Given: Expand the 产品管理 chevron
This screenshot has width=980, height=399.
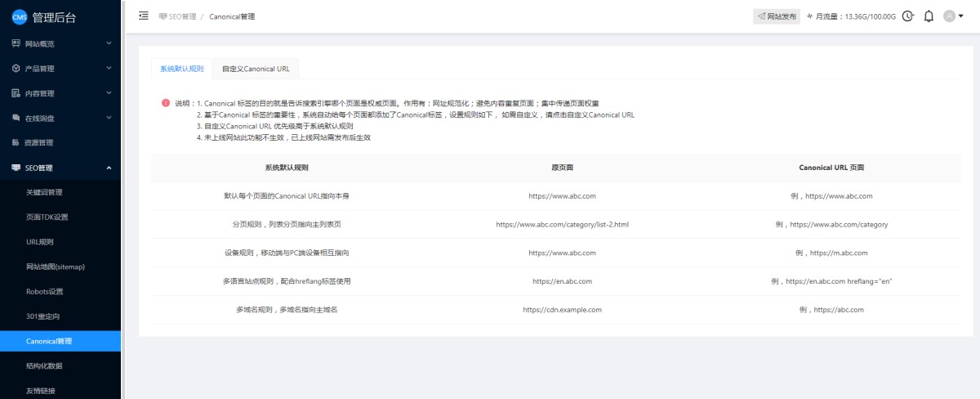Looking at the screenshot, I should [x=109, y=69].
